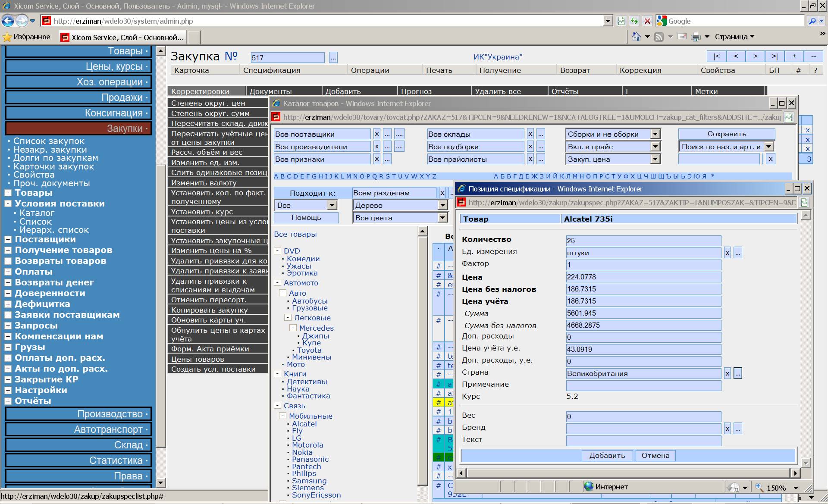Screen dimensions: 828x504
Task: Expand the Отчёты sidebar section
Action: [x=8, y=401]
